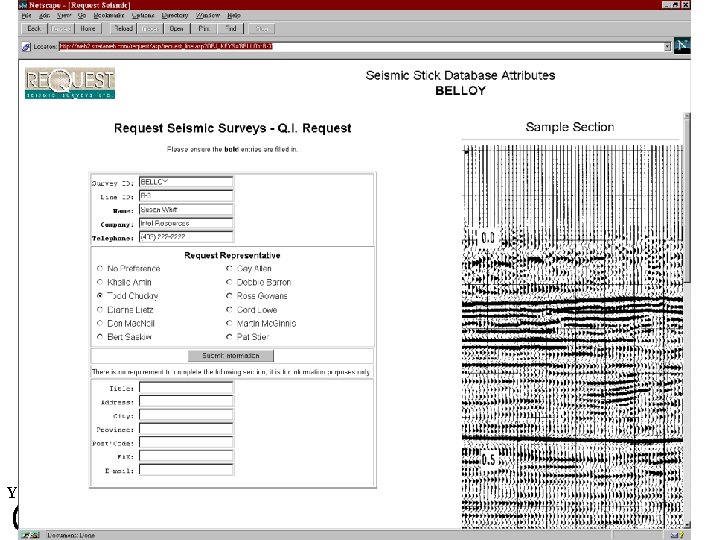Click the Post Code input field
Screen dimensions: 720x540
(x=186, y=443)
